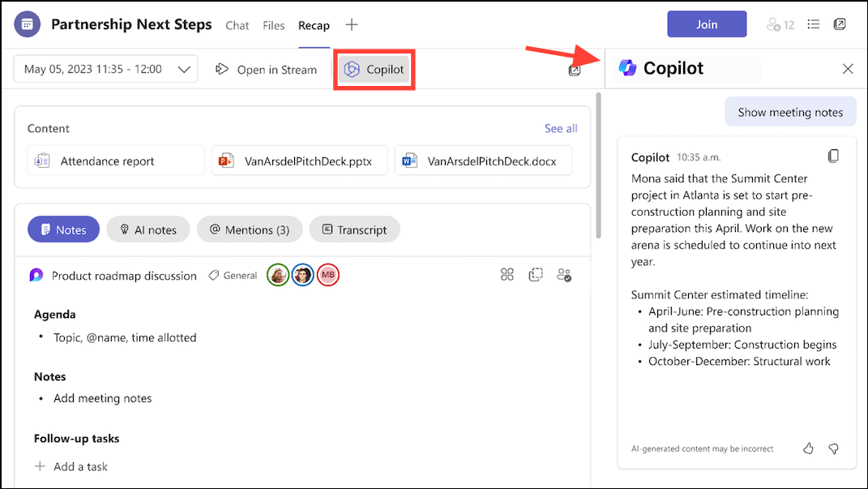Open the meeting agenda list icon
Viewport: 868px width, 489px height.
pos(813,24)
